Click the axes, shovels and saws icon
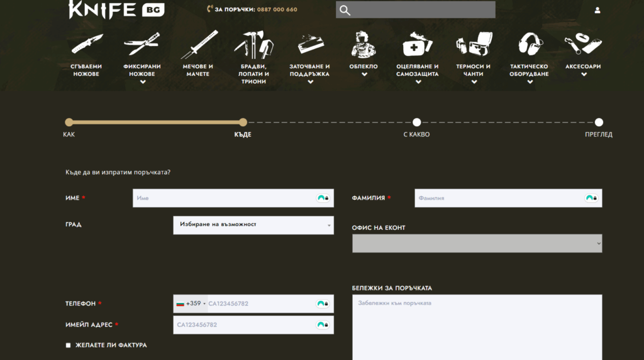The height and width of the screenshot is (360, 644). (x=253, y=45)
